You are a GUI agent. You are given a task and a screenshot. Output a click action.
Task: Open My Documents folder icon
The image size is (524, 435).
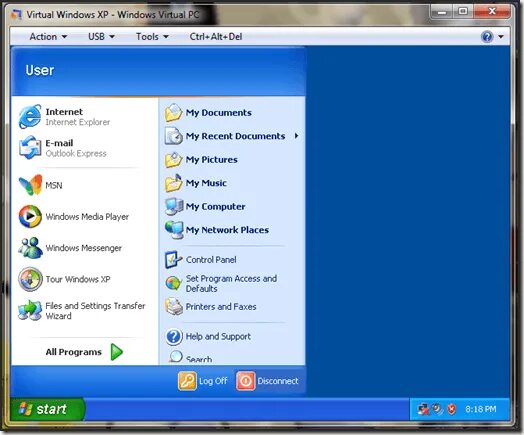click(173, 113)
